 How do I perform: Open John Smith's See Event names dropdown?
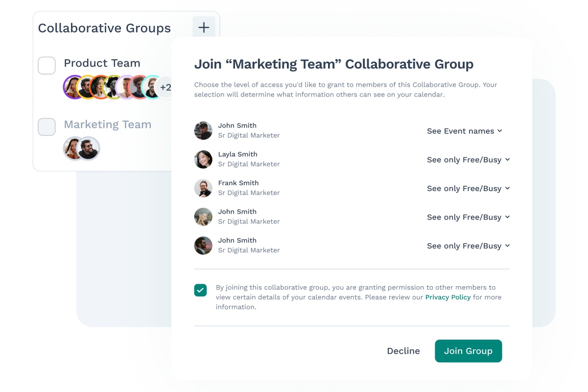click(465, 131)
